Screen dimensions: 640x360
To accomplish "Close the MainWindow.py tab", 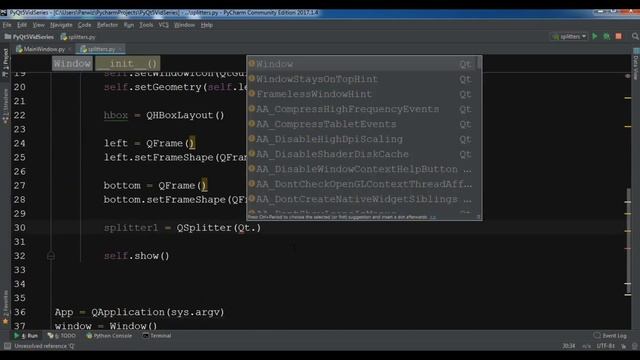I will (x=70, y=49).
